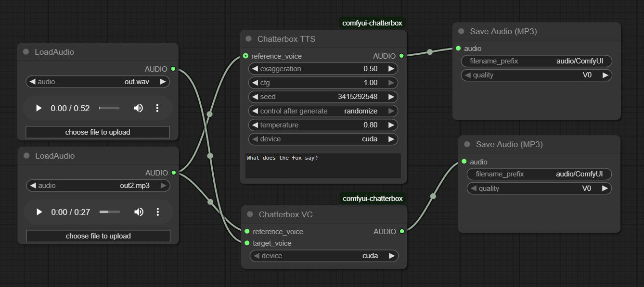The width and height of the screenshot is (644, 287).
Task: Edit filename_prefix in lower Save Audio node
Action: tap(539, 174)
